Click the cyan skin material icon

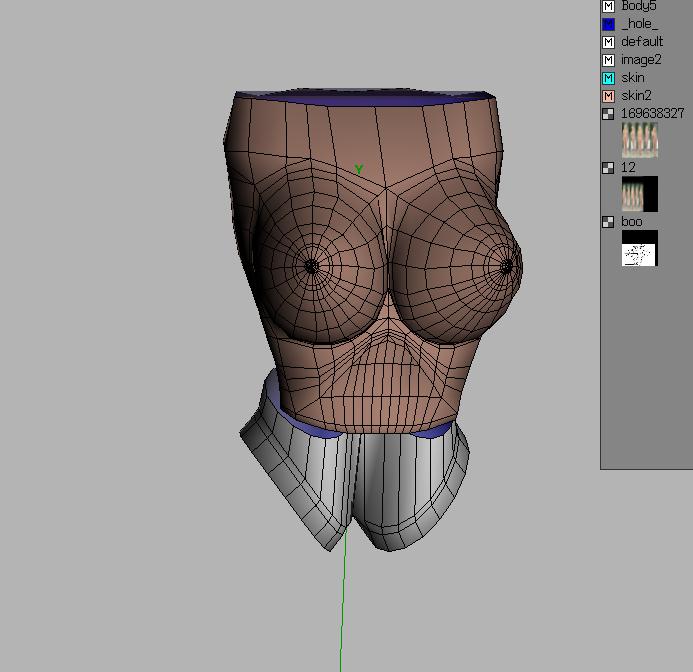coord(608,78)
